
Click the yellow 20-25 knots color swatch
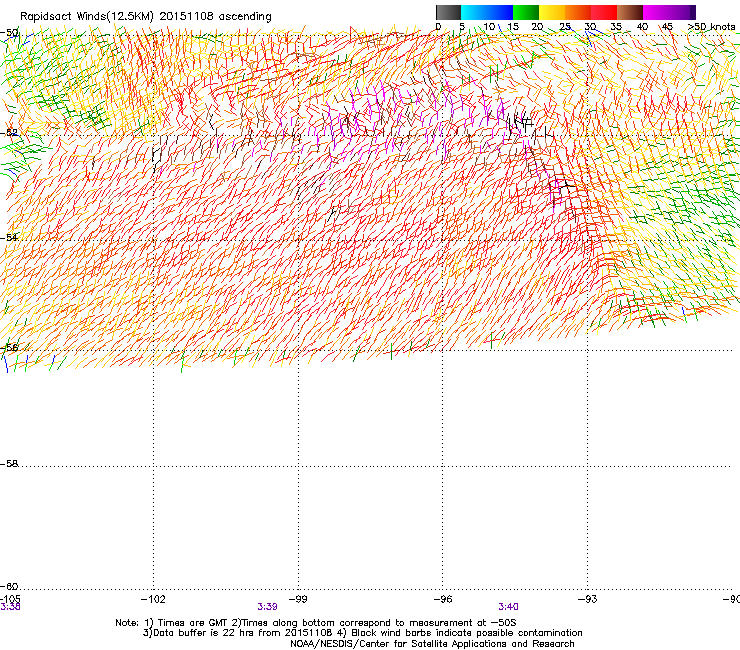(552, 12)
